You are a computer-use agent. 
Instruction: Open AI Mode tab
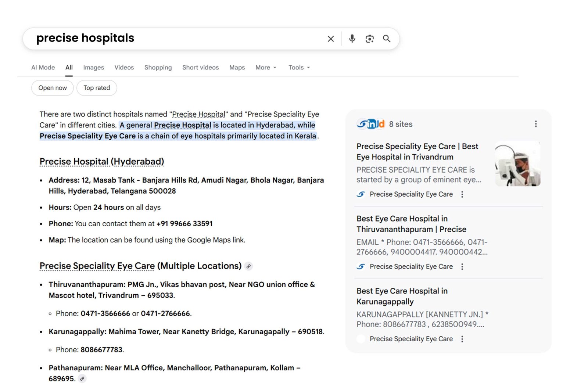pyautogui.click(x=43, y=68)
